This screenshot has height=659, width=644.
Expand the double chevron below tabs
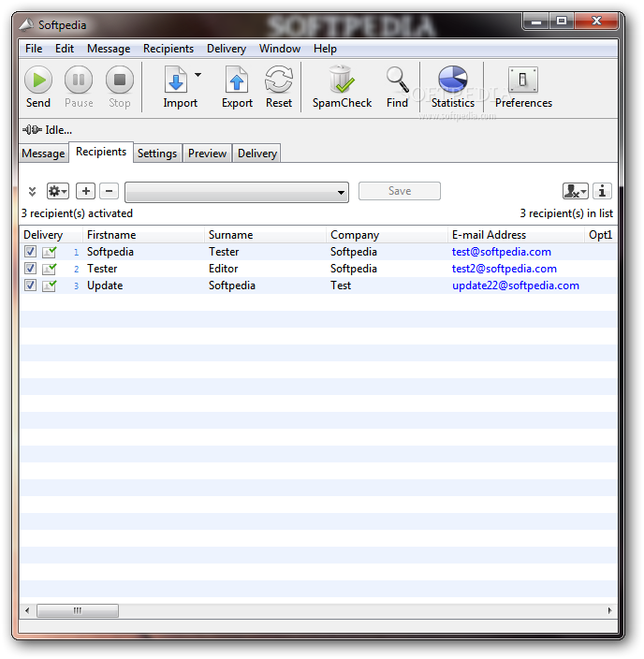tap(32, 192)
